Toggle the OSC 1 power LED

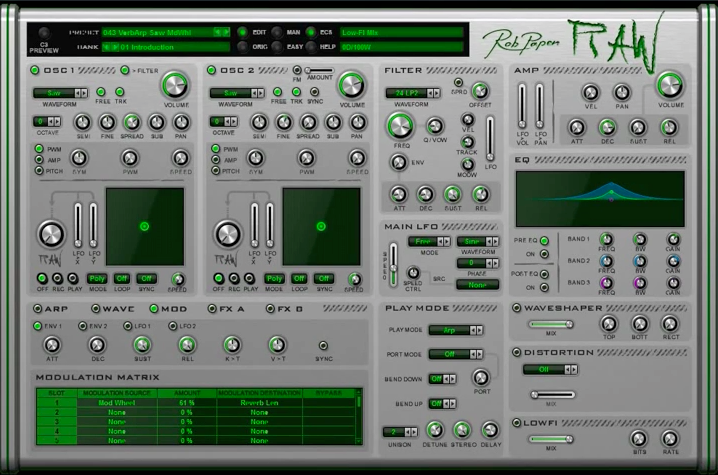(x=35, y=70)
